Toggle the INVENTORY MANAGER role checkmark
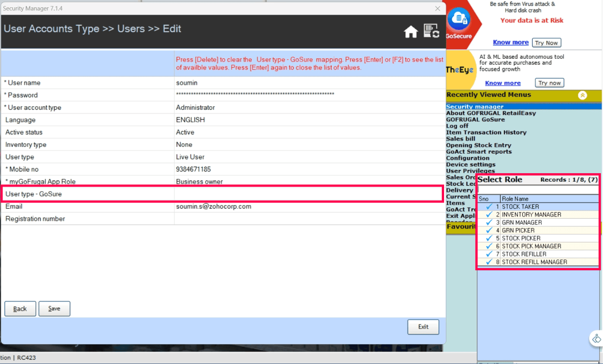Screen dimensions: 603x364 pos(489,214)
